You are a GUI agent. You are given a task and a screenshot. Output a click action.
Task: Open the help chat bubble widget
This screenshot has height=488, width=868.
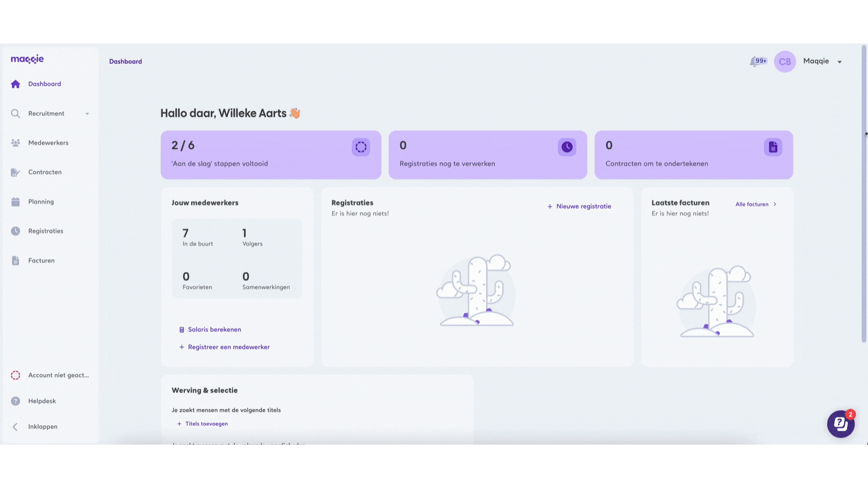pyautogui.click(x=840, y=424)
